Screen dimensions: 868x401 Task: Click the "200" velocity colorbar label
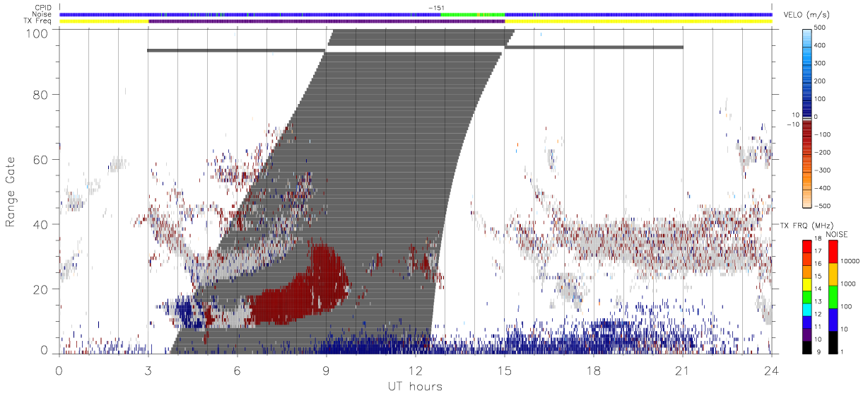point(821,81)
